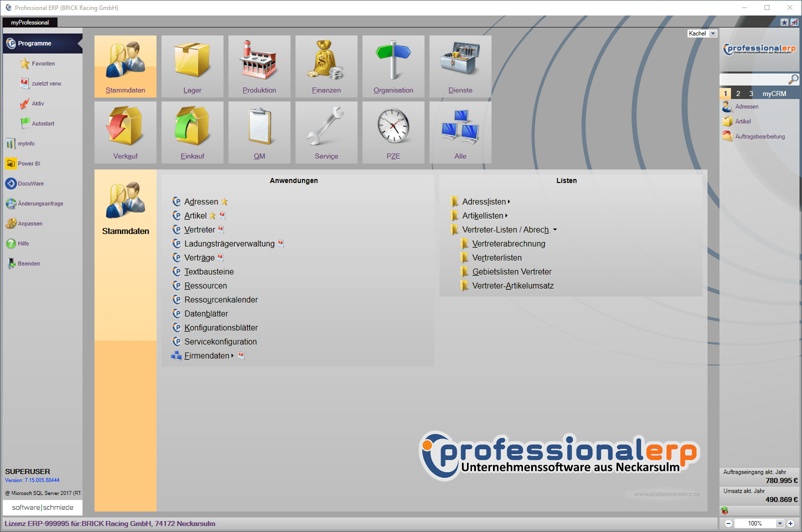This screenshot has width=802, height=532.
Task: Open Artikel in quick panel
Action: [x=736, y=121]
